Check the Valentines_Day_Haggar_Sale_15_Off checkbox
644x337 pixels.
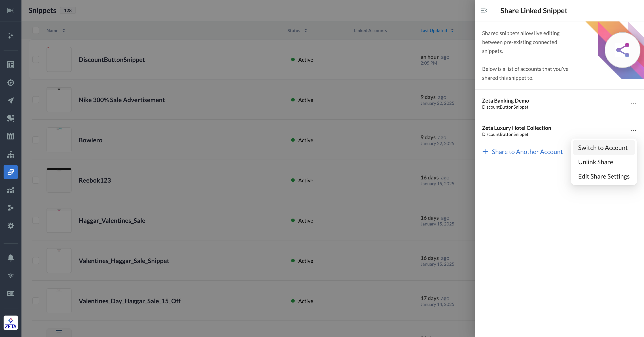pyautogui.click(x=36, y=301)
